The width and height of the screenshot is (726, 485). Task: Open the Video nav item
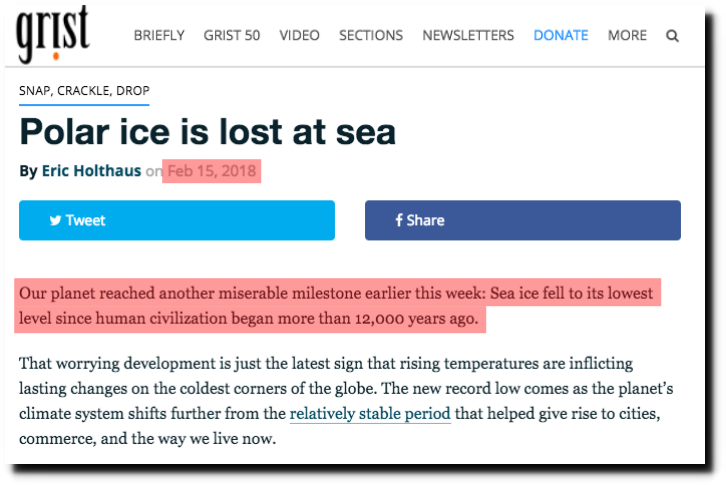299,35
